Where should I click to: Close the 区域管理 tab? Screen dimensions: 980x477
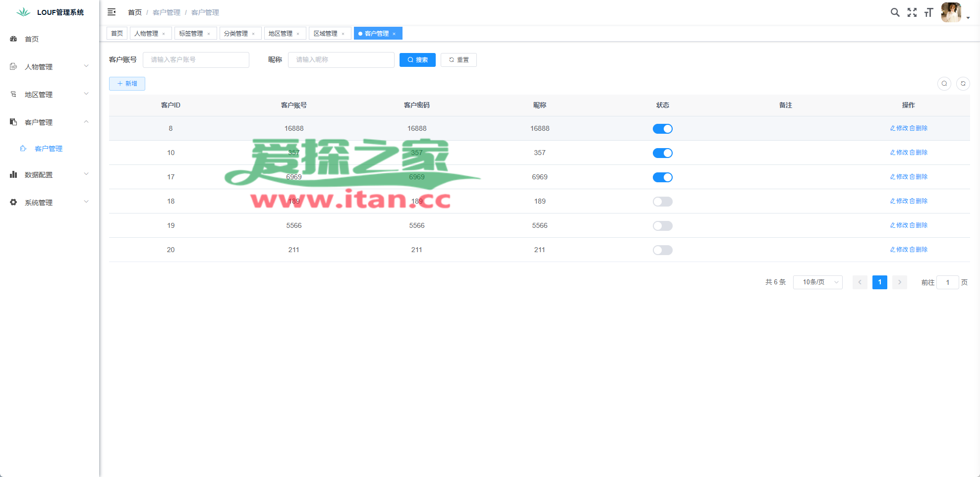(x=343, y=34)
